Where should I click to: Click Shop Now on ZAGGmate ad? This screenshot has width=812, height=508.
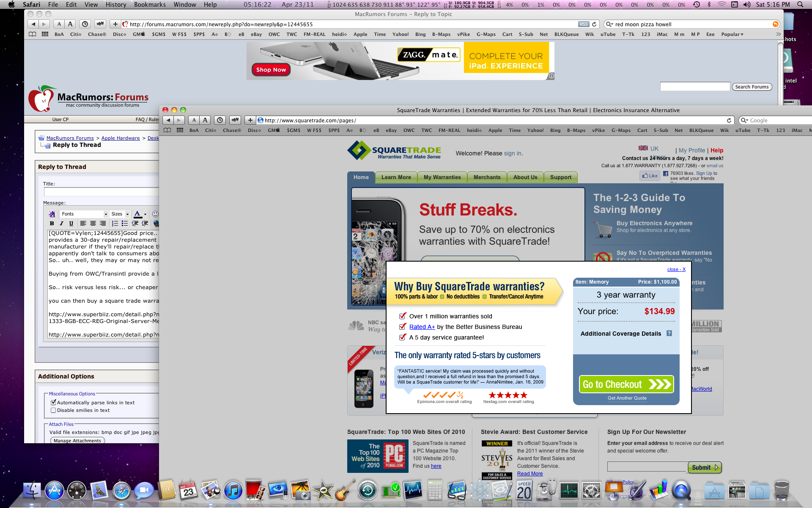point(271,69)
